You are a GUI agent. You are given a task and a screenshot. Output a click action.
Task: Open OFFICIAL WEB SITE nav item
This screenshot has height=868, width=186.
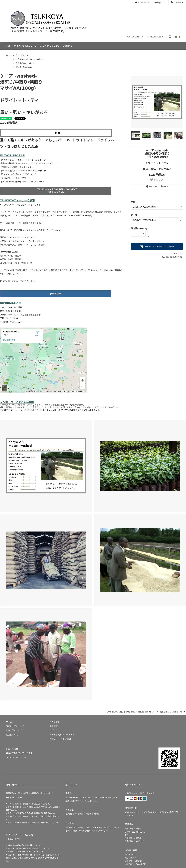25,46
